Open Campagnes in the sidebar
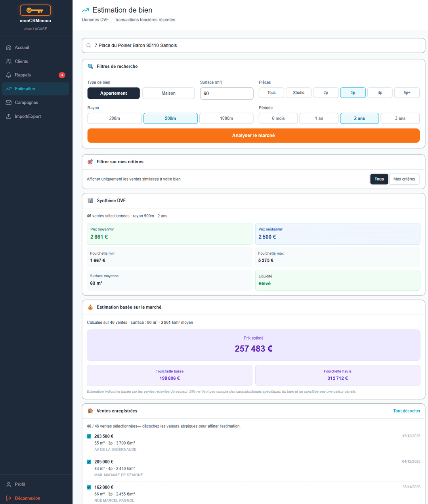Screen dimensions: 428x504 pos(35,103)
